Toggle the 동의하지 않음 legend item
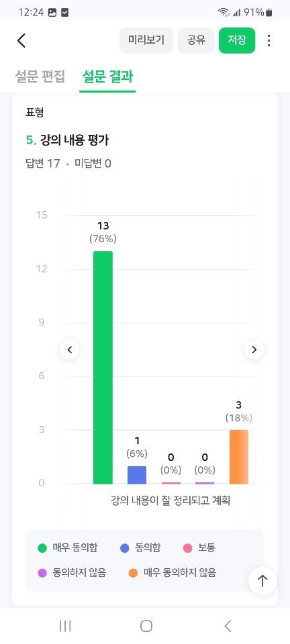This screenshot has height=644, width=290. coord(72,572)
